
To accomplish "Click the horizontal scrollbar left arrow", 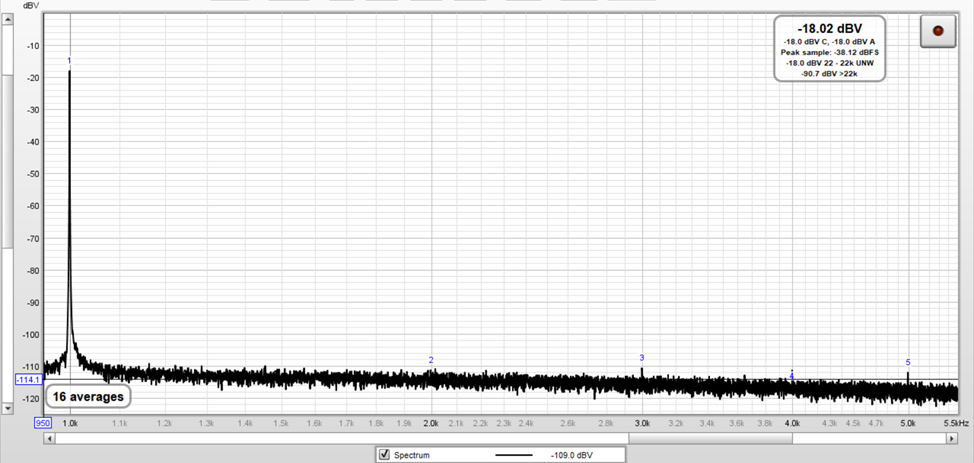I will point(49,437).
